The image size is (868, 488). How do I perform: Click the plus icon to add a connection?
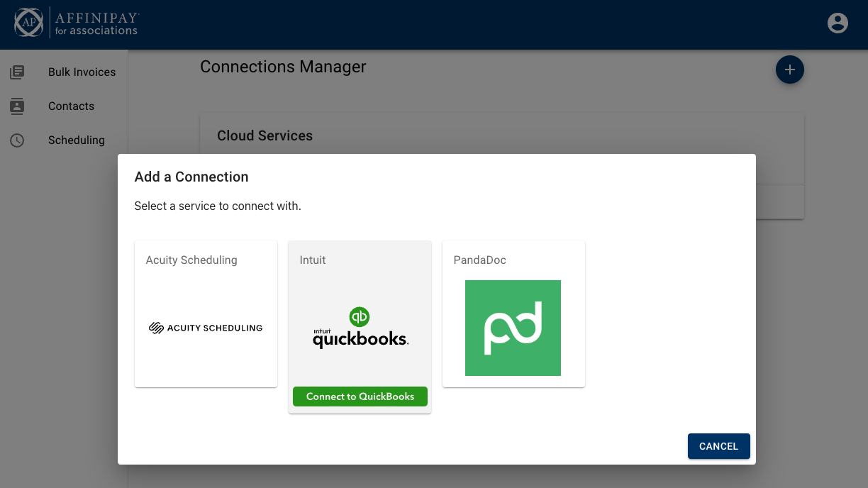pyautogui.click(x=789, y=70)
